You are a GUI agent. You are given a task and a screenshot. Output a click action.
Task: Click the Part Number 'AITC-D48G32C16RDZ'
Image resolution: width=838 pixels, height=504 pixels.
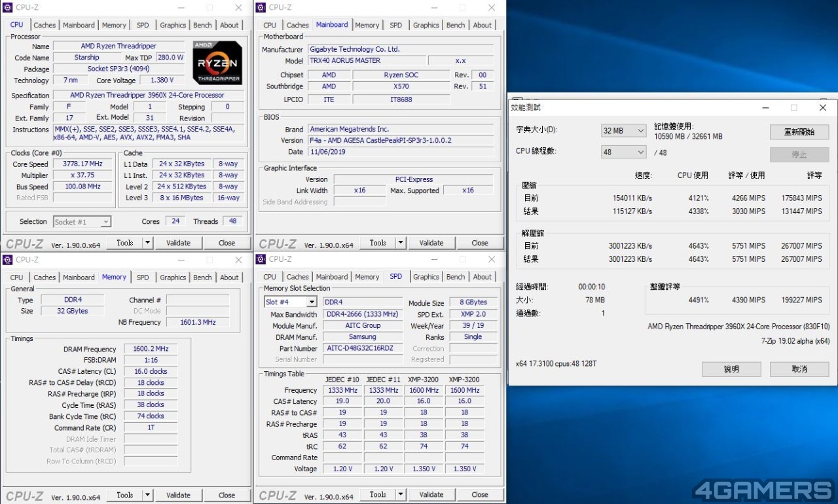click(363, 349)
